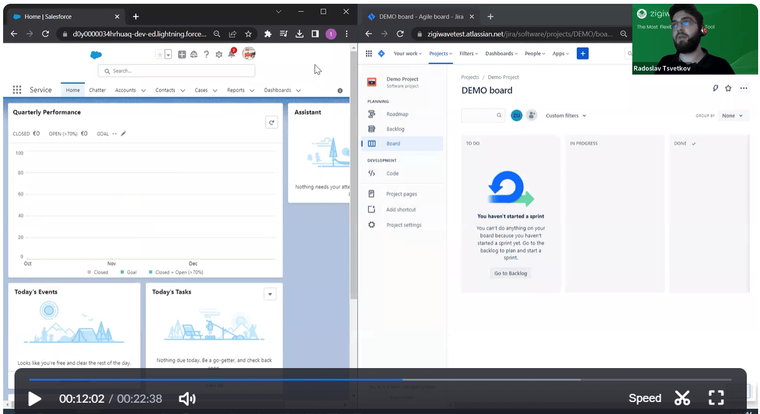Open the Filters menu in Jira
The image size is (760, 414).
click(468, 53)
